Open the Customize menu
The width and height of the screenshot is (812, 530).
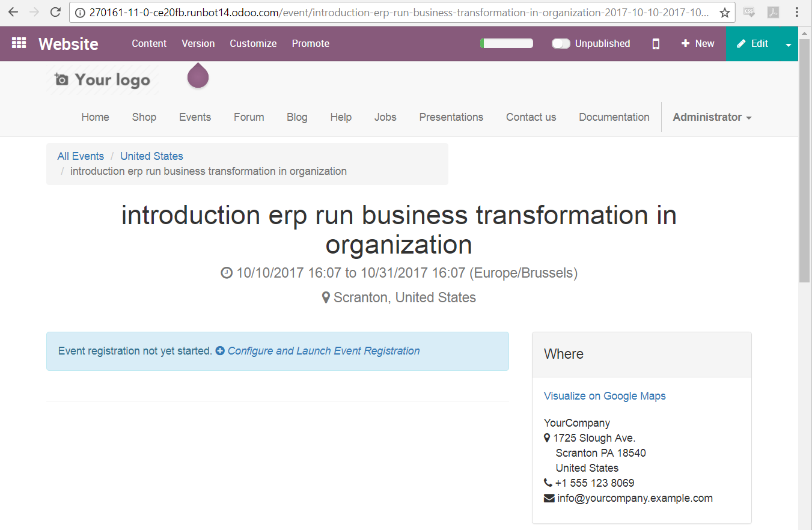[252, 43]
